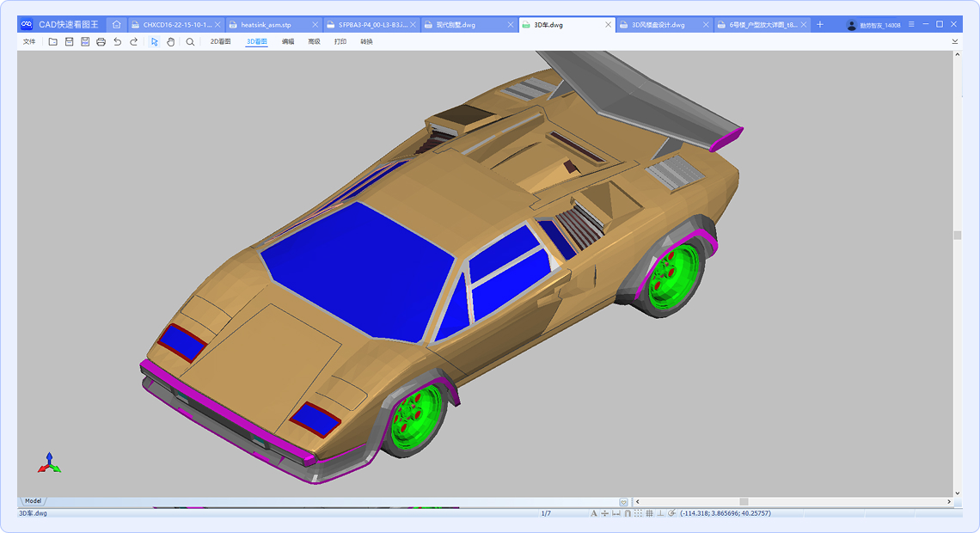980x533 pixels.
Task: Click the horizontal scrollbar left arrow
Action: click(x=638, y=502)
